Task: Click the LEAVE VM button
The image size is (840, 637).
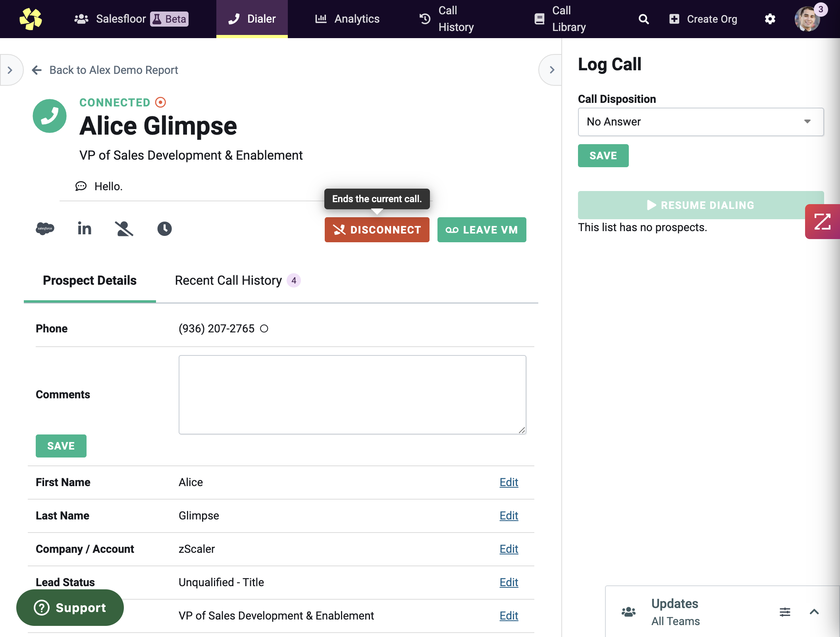Action: coord(482,230)
